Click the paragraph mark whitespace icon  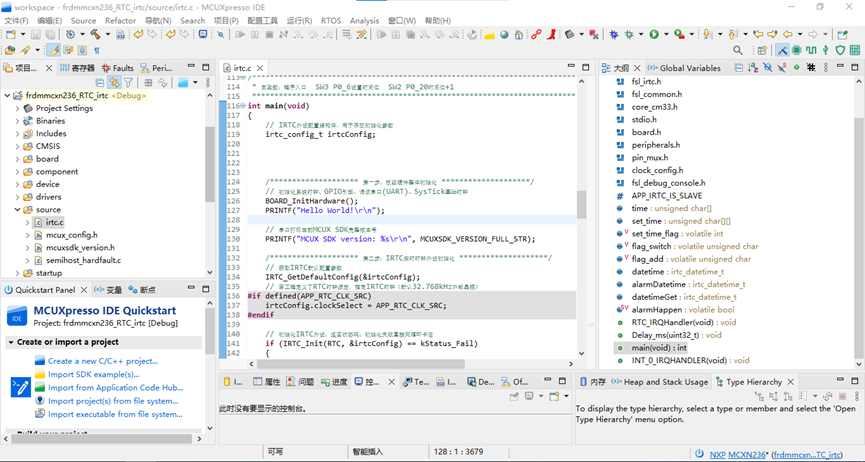[x=97, y=50]
